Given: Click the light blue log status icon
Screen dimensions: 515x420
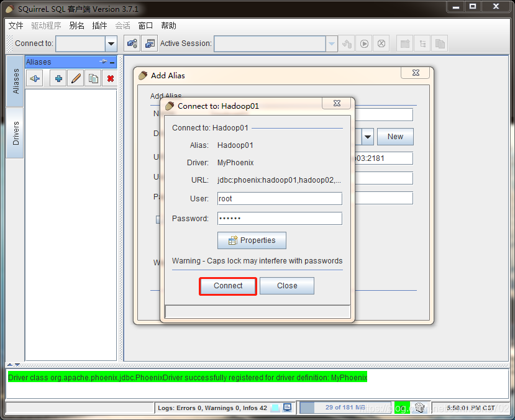Looking at the screenshot, I should [x=275, y=408].
